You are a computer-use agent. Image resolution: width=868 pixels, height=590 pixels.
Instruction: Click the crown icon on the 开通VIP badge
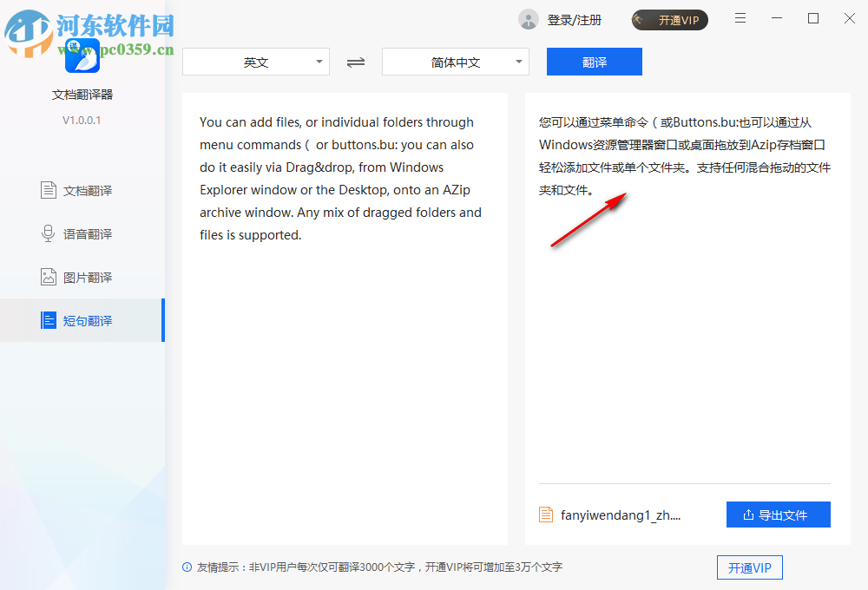640,18
